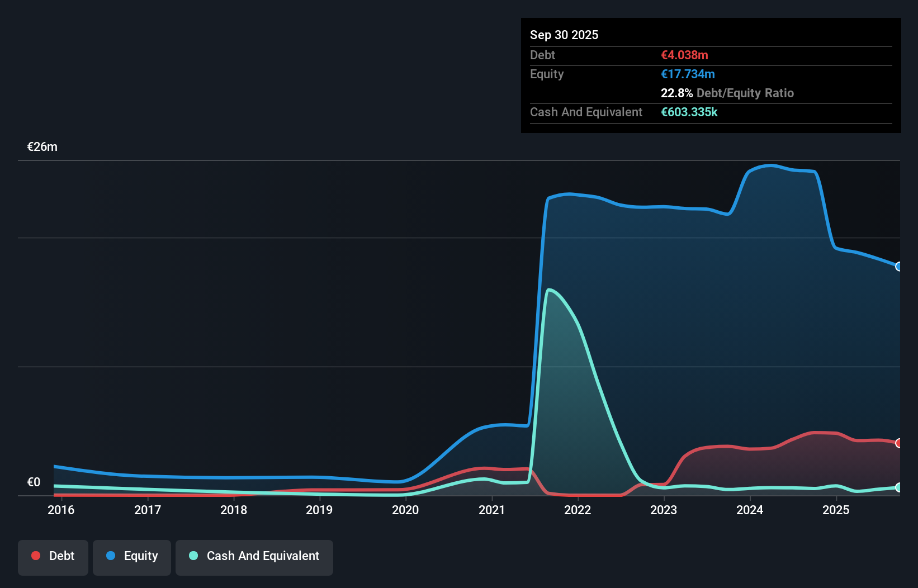Select the Equity endpoint marker on the chart
The height and width of the screenshot is (588, 918).
(898, 267)
